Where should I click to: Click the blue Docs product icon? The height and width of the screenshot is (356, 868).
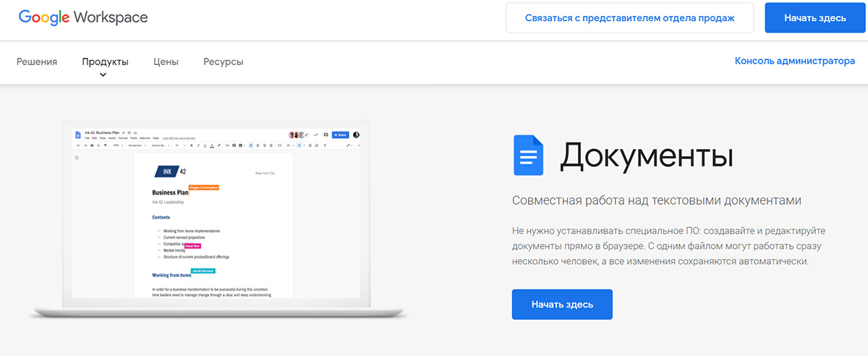tap(528, 155)
